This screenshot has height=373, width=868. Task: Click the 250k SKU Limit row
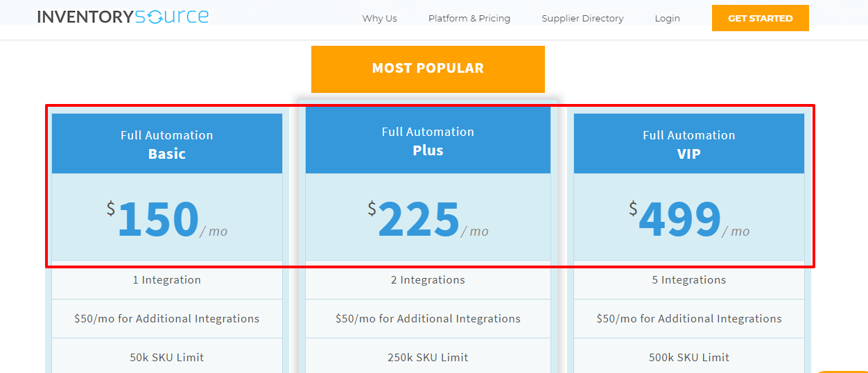[428, 358]
